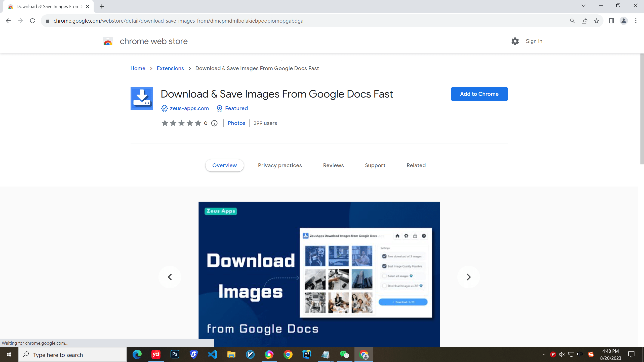
Task: Go back to previous page
Action: [8, 21]
